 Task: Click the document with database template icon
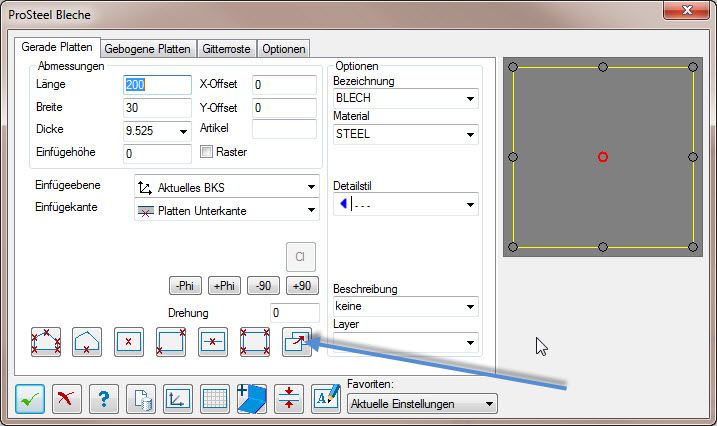(x=141, y=399)
